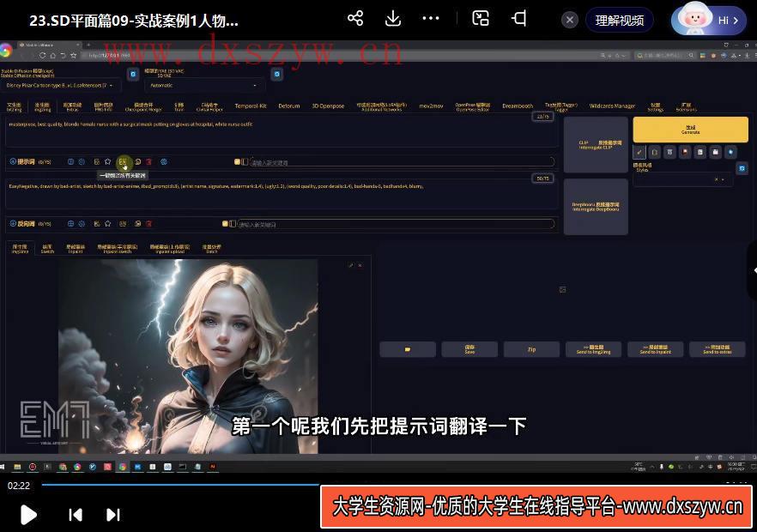
Task: Select the Inpaint upload sub-tab
Action: 170,249
